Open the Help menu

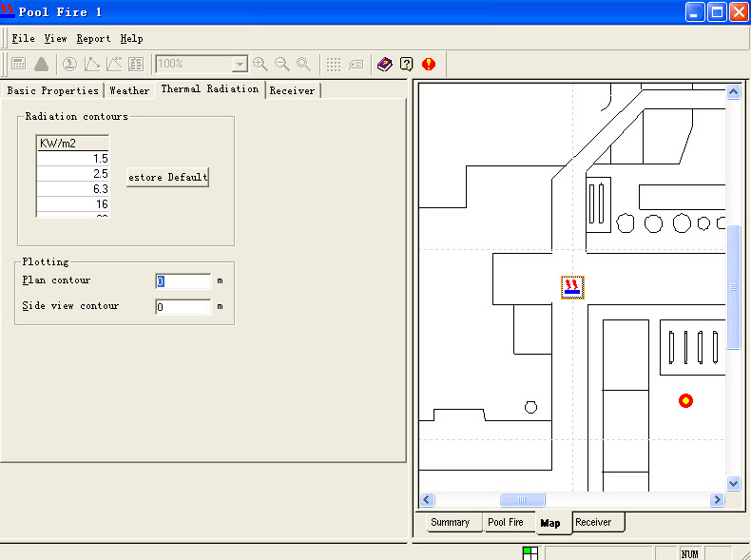(x=132, y=39)
